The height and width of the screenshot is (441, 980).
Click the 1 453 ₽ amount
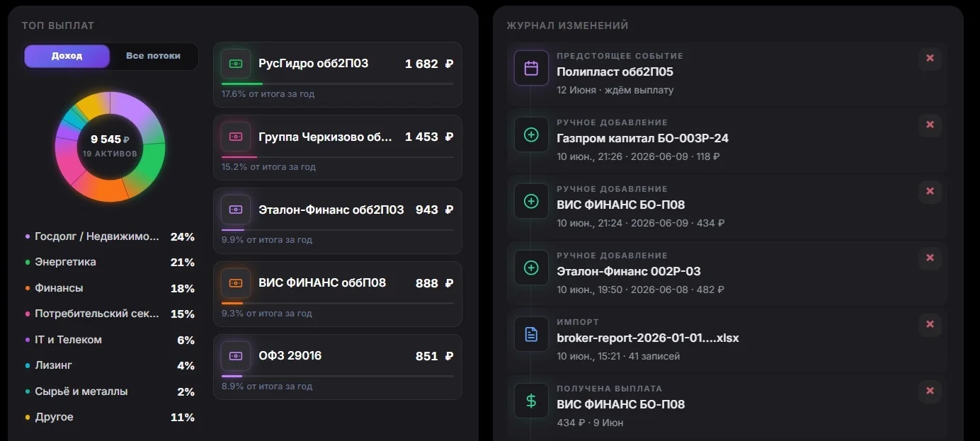[429, 137]
